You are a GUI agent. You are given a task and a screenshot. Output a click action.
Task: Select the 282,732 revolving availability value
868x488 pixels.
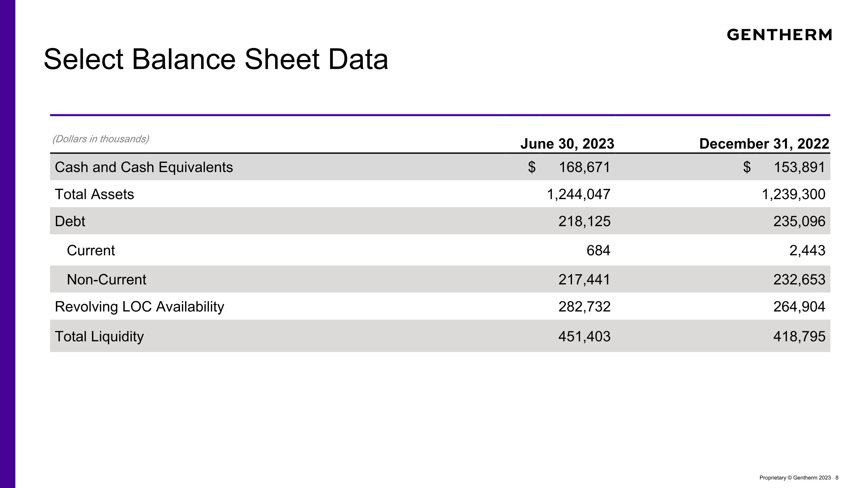pyautogui.click(x=584, y=306)
